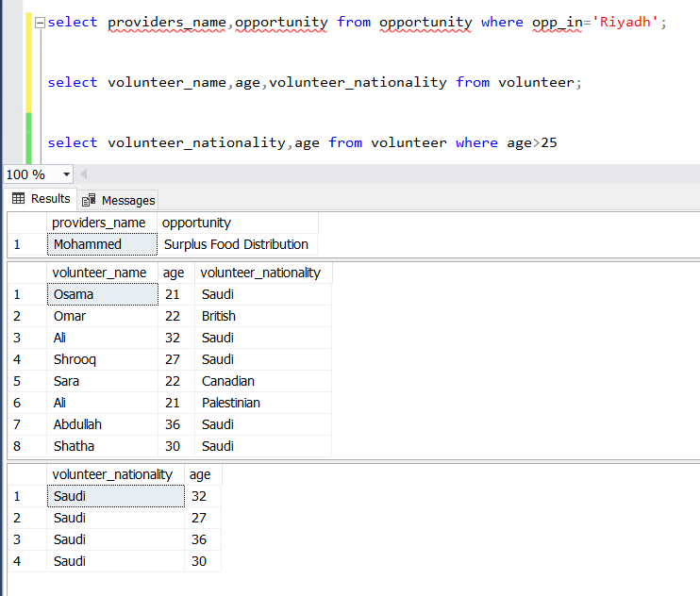Click the horizontal scroll left arrow
Image resolution: width=700 pixels, height=596 pixels.
(83, 174)
